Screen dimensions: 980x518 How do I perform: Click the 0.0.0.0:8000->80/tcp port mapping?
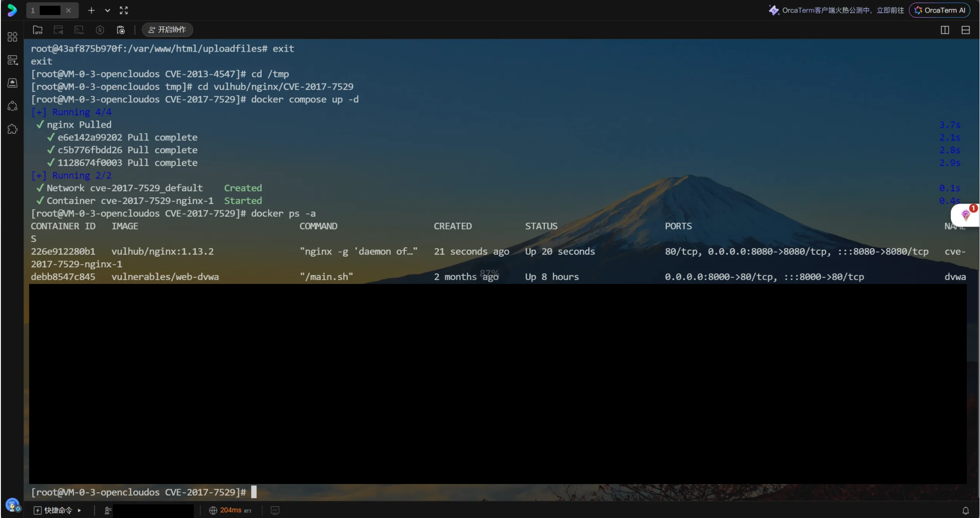coord(721,277)
